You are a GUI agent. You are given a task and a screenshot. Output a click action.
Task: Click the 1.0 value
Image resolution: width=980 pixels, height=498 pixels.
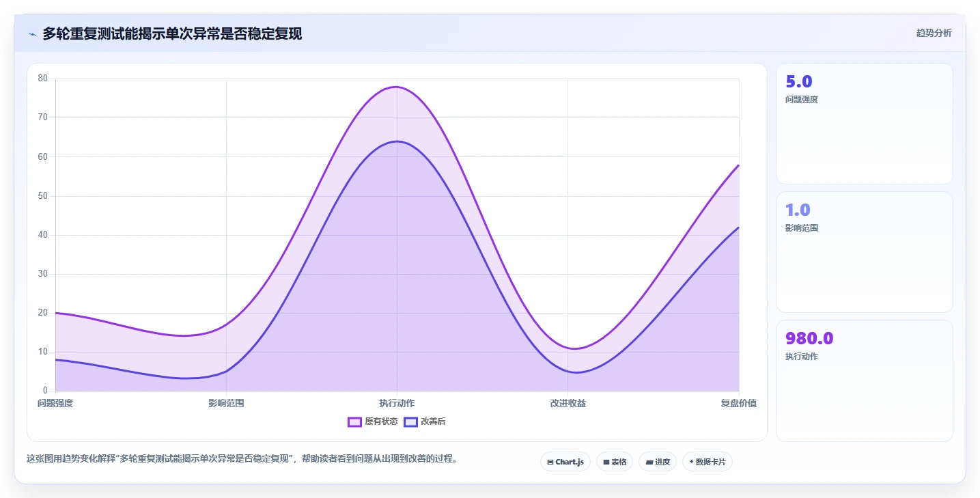798,210
